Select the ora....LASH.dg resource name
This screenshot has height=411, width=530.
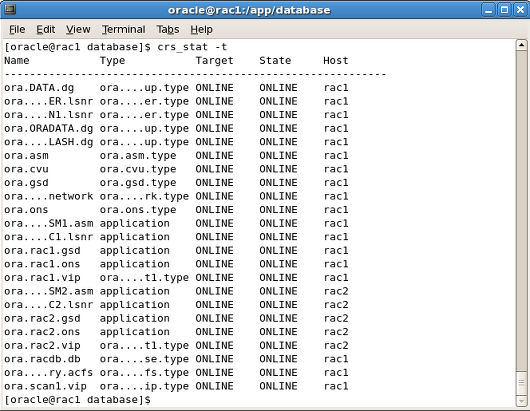coord(48,142)
